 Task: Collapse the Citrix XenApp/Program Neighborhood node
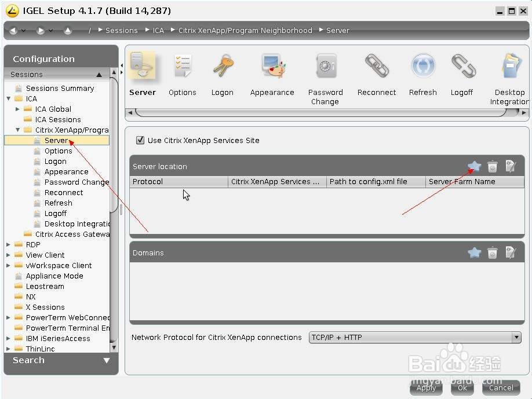pyautogui.click(x=17, y=130)
